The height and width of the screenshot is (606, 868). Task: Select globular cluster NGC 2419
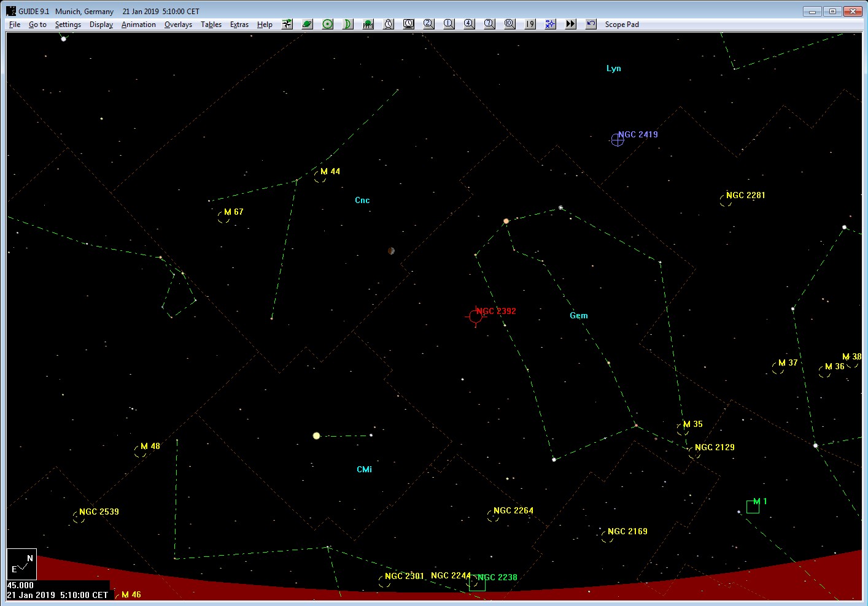[618, 140]
